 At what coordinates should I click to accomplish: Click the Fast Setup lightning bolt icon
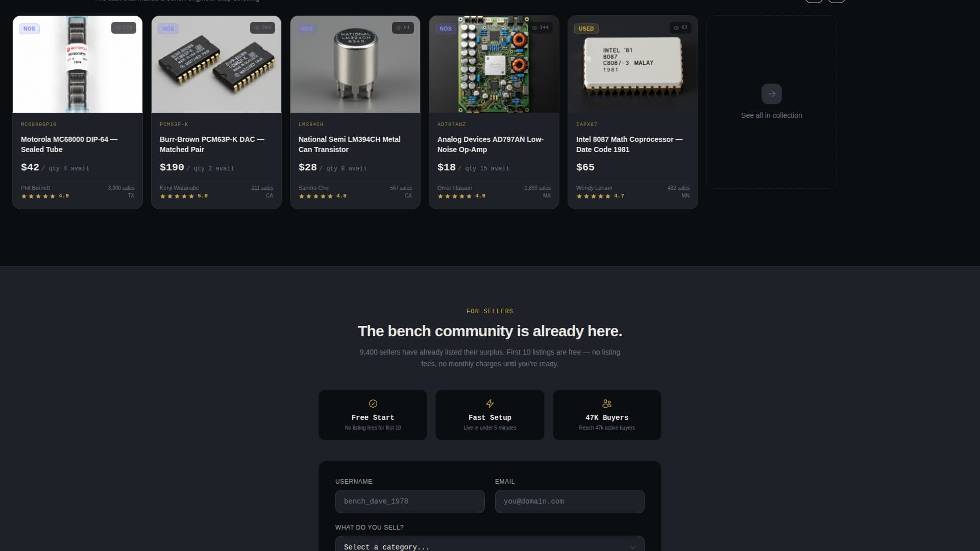point(490,404)
